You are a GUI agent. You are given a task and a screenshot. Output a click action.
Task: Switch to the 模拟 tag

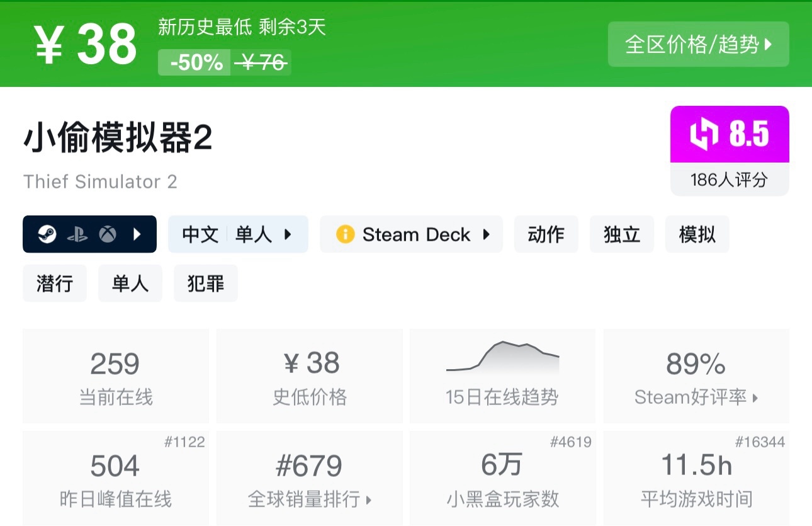[697, 234]
